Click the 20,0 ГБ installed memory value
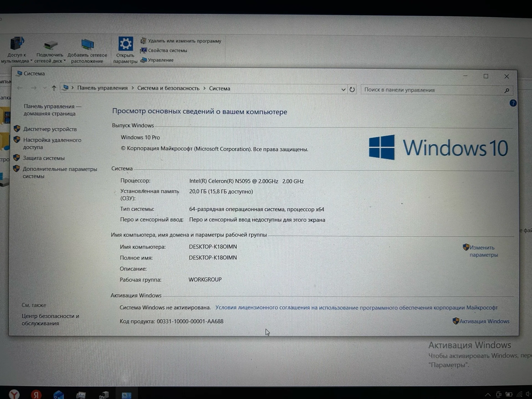 pyautogui.click(x=221, y=191)
